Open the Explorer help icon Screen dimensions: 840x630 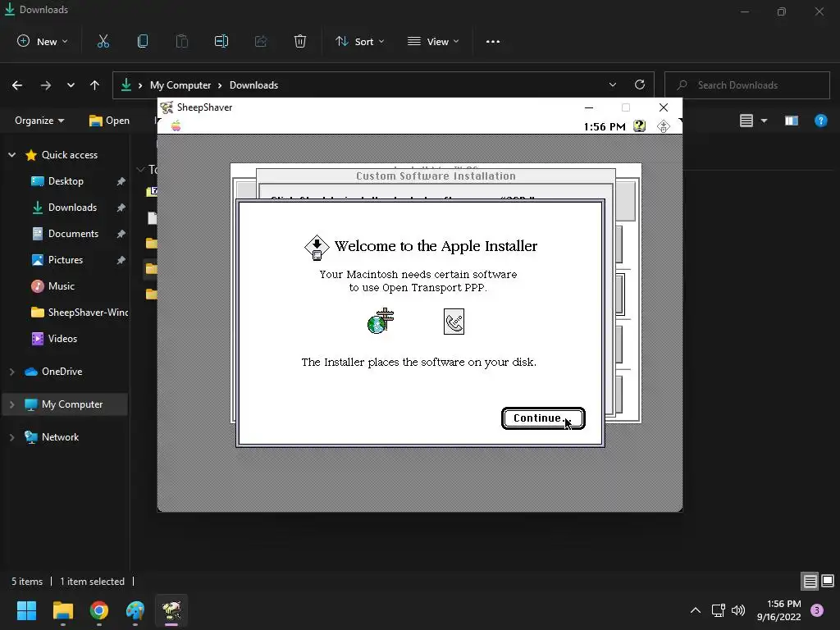pos(820,121)
